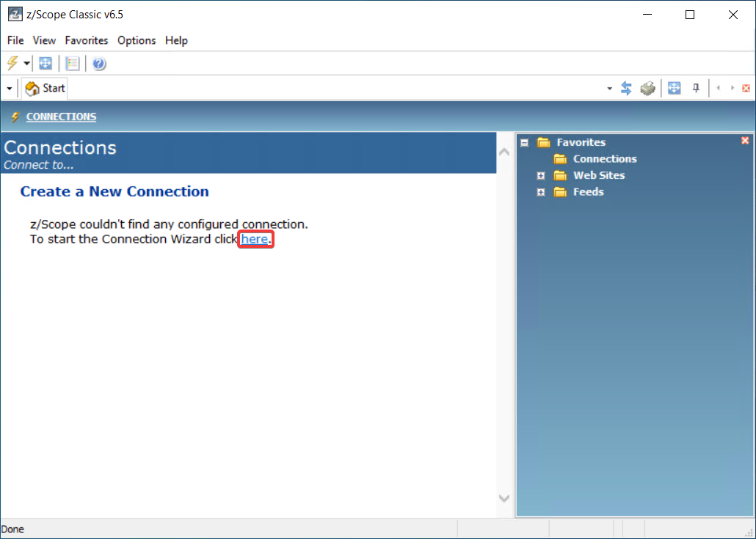Click the CONNECTIONS breadcrumb link
This screenshot has height=539, width=756.
(61, 117)
